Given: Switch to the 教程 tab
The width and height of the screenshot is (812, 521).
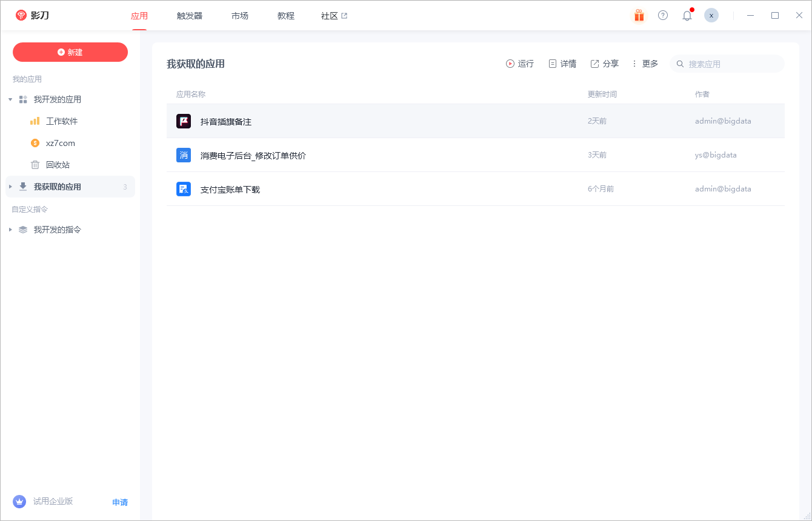Looking at the screenshot, I should click(x=286, y=16).
